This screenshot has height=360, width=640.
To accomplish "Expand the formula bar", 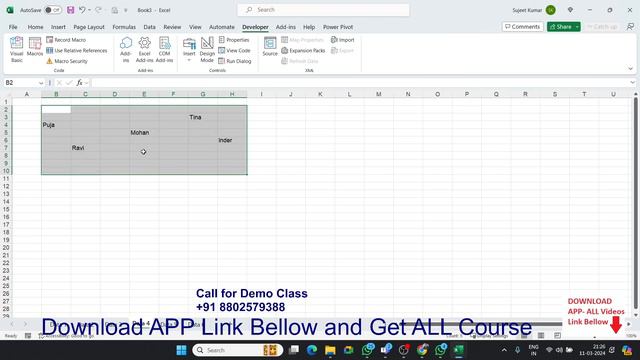I will [x=632, y=83].
